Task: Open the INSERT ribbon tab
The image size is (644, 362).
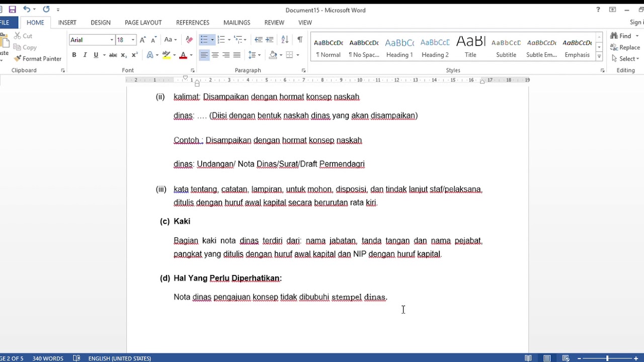Action: point(67,23)
